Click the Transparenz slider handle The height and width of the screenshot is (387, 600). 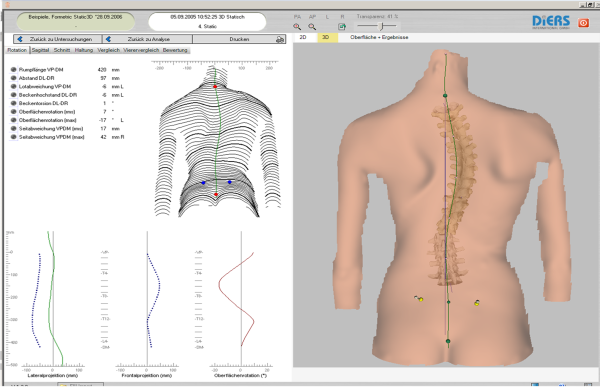click(381, 26)
